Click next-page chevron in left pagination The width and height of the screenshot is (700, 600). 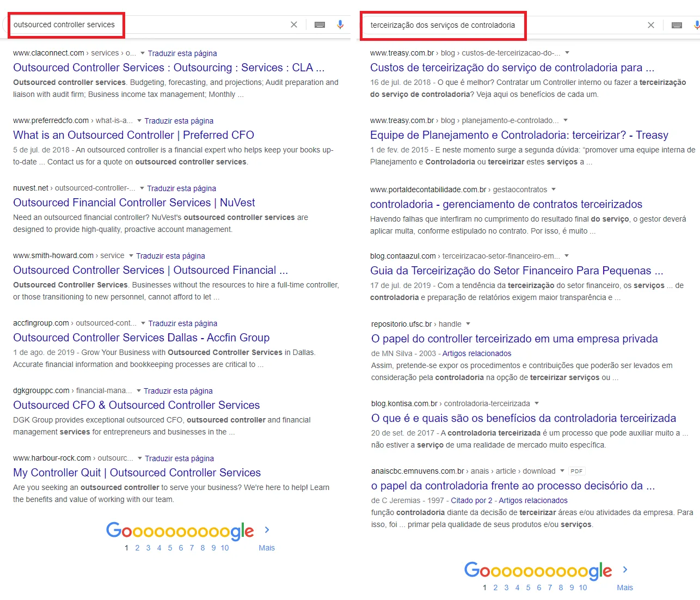pyautogui.click(x=267, y=530)
